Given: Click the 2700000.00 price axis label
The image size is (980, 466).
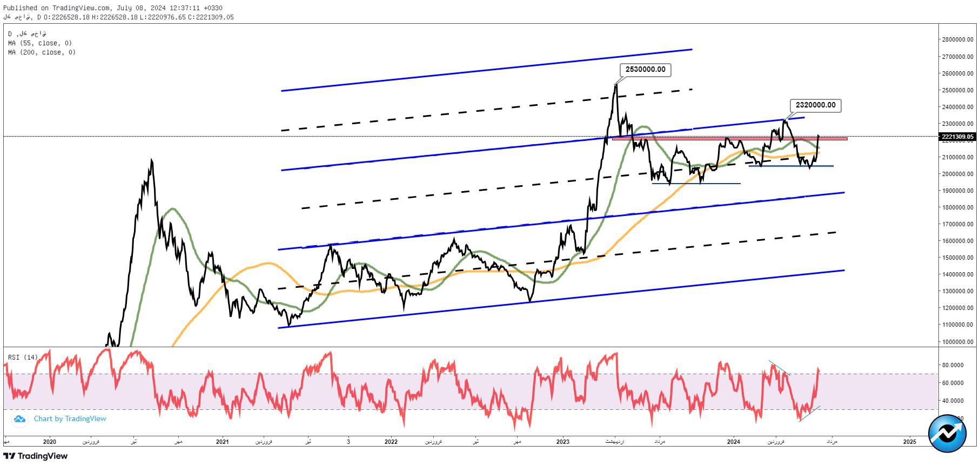Looking at the screenshot, I should point(957,57).
